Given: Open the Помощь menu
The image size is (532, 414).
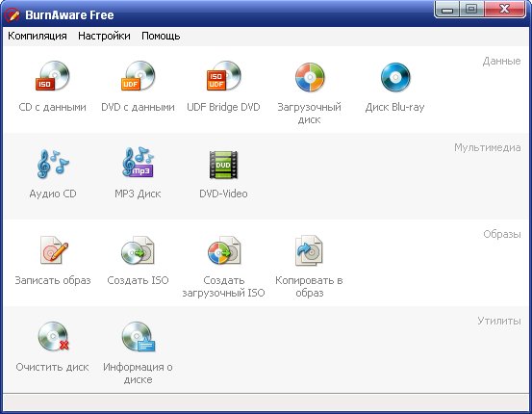Looking at the screenshot, I should coord(161,36).
